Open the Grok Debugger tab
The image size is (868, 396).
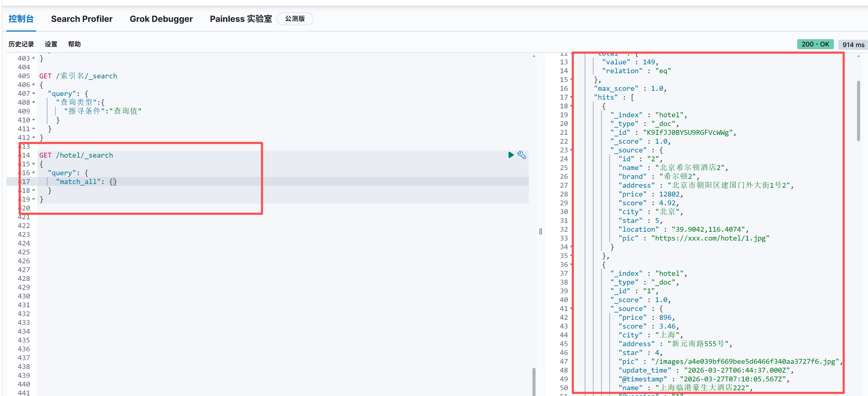(x=161, y=19)
